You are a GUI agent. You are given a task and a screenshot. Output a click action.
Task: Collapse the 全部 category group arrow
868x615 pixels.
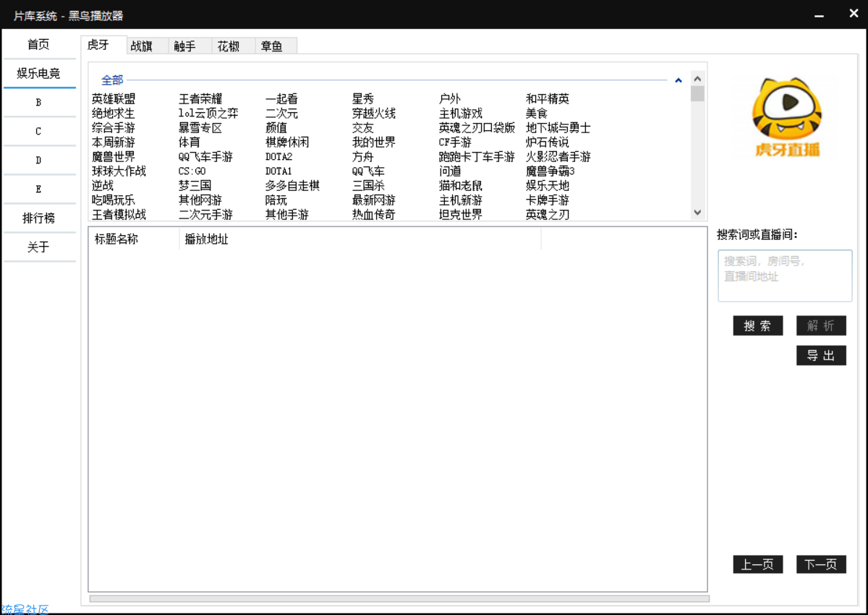pos(678,80)
